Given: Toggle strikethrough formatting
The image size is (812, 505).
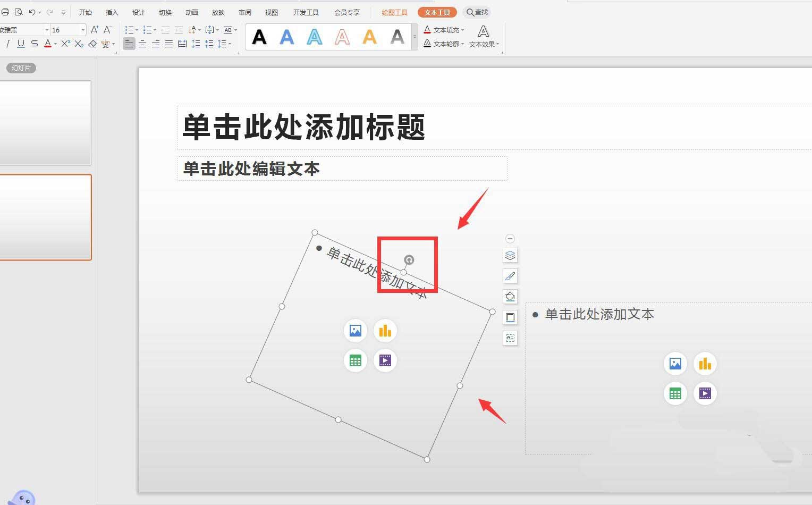Looking at the screenshot, I should pos(33,44).
